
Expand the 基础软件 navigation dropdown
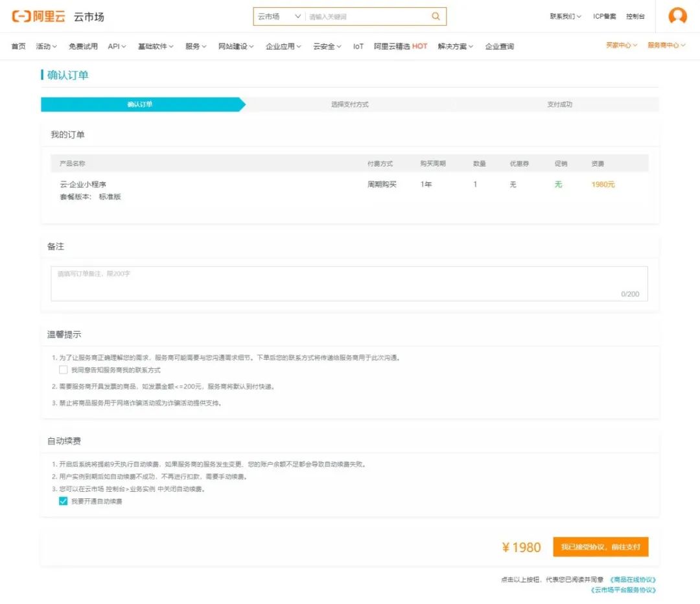(156, 47)
